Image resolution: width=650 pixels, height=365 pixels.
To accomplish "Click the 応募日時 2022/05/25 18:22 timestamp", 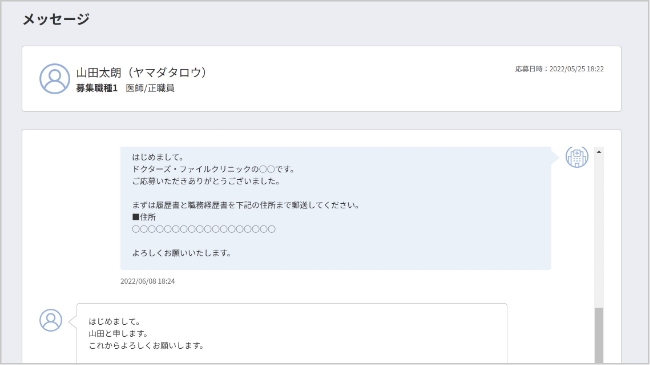I will click(x=559, y=69).
